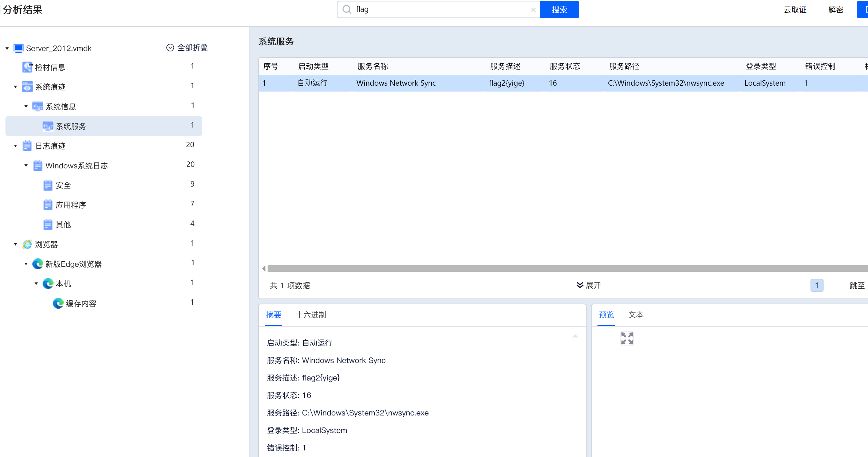
Task: Click the 应用程序 log icon
Action: click(48, 205)
